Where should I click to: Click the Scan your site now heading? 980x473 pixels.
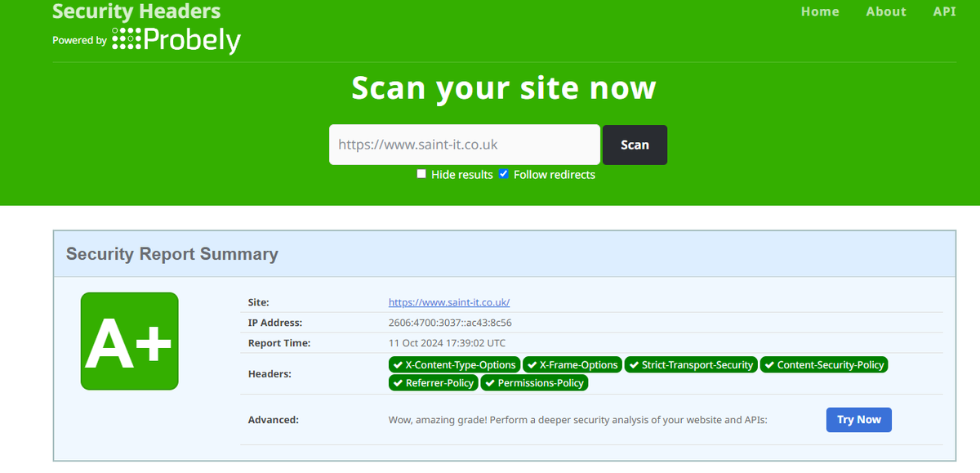click(x=504, y=87)
